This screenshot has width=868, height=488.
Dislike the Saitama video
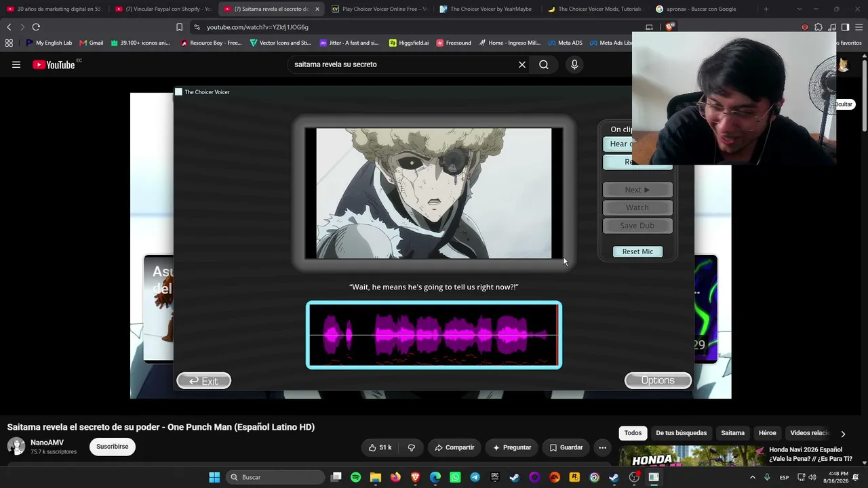coord(412,447)
